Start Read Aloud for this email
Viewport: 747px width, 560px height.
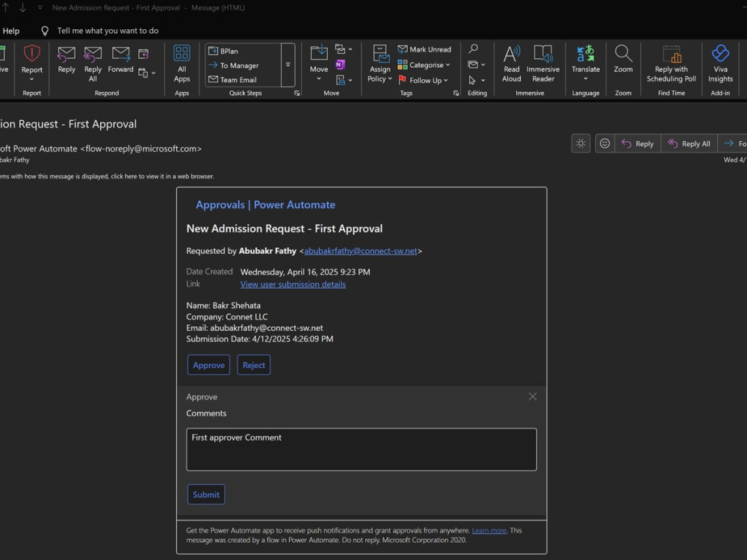pyautogui.click(x=511, y=63)
